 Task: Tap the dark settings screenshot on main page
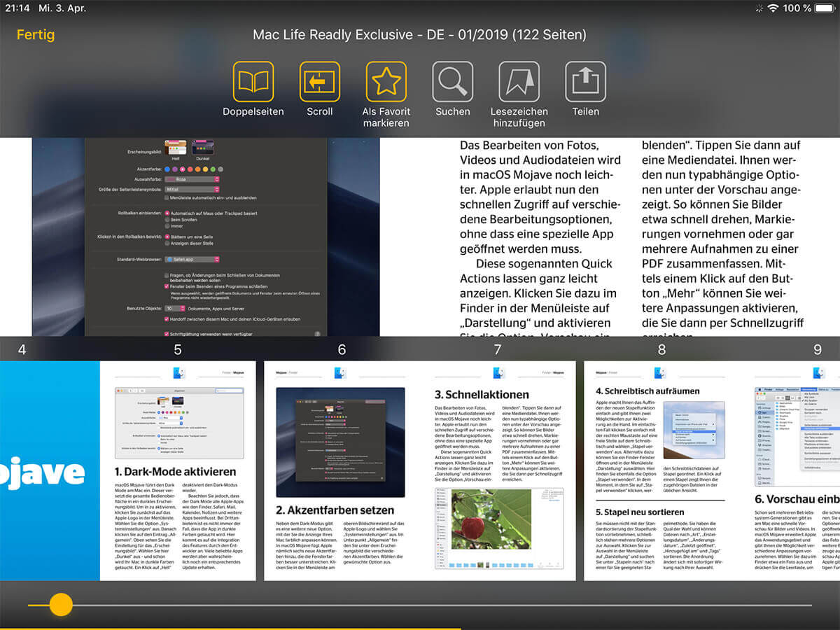[206, 237]
